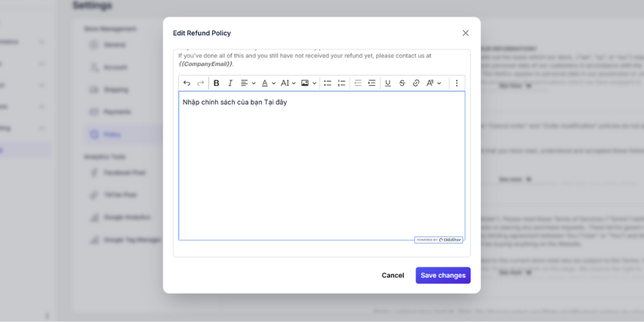This screenshot has height=322, width=644.
Task: Show more toolbar items (three dots)
Action: pyautogui.click(x=457, y=83)
